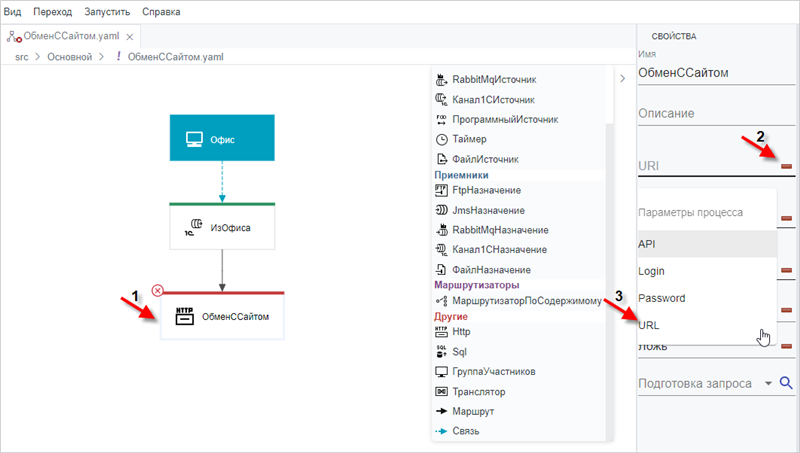Click the Маршрутизаторы section header
800x453 pixels.
coord(477,285)
